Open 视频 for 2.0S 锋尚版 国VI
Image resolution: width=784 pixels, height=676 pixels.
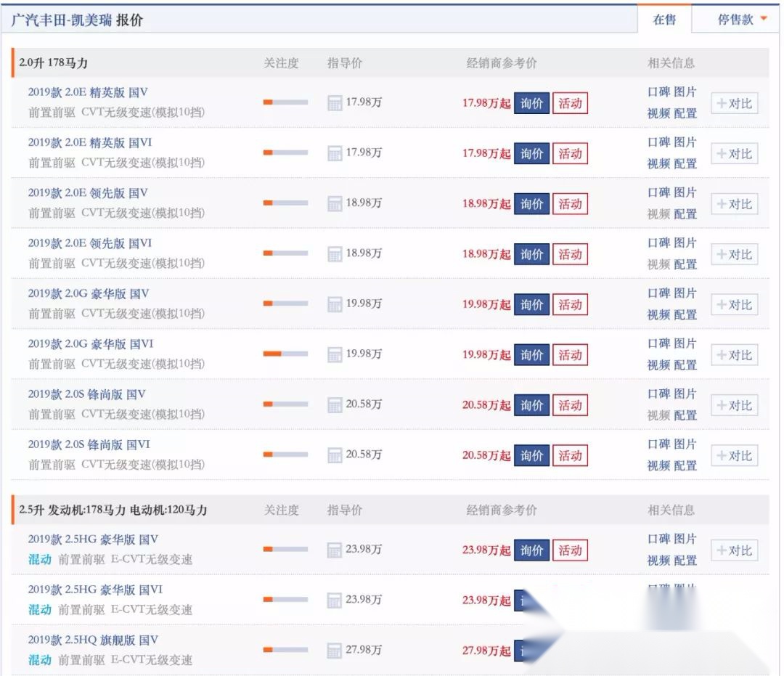[x=658, y=466]
